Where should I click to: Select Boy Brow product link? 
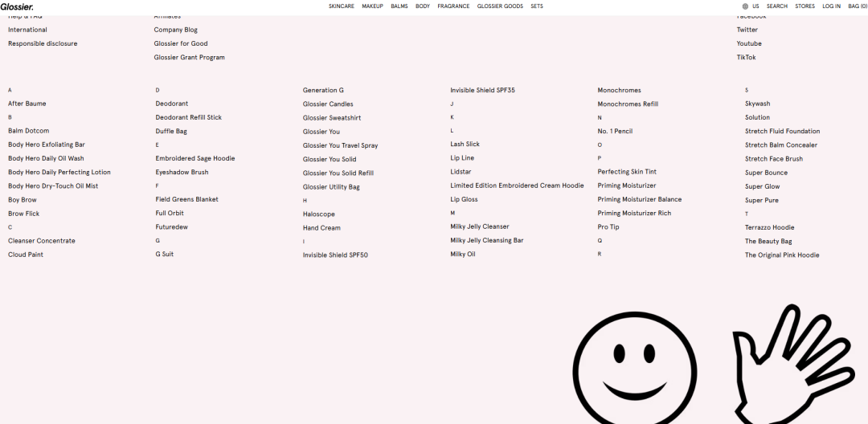[23, 200]
